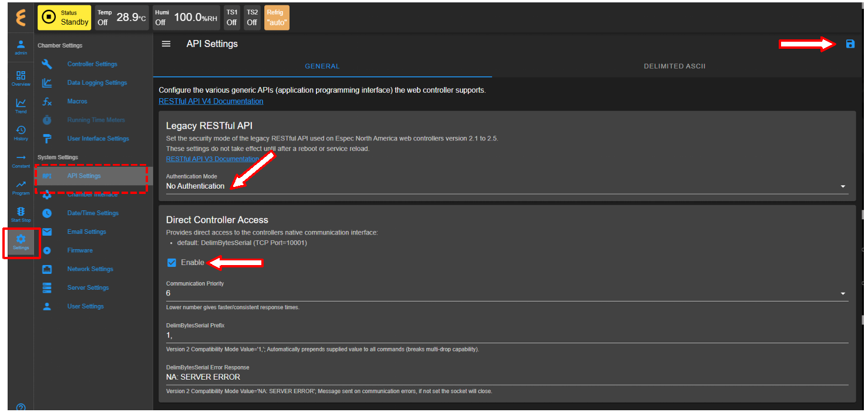The width and height of the screenshot is (868, 412).
Task: Click the Running Time Meters item
Action: [96, 120]
